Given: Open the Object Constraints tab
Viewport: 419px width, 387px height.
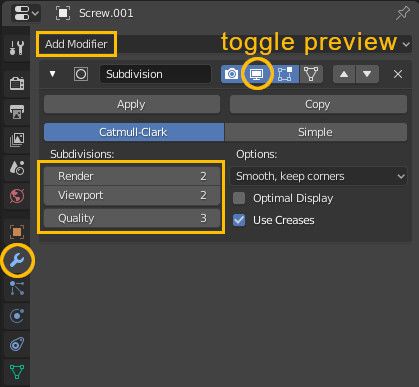Looking at the screenshot, I should (x=17, y=344).
